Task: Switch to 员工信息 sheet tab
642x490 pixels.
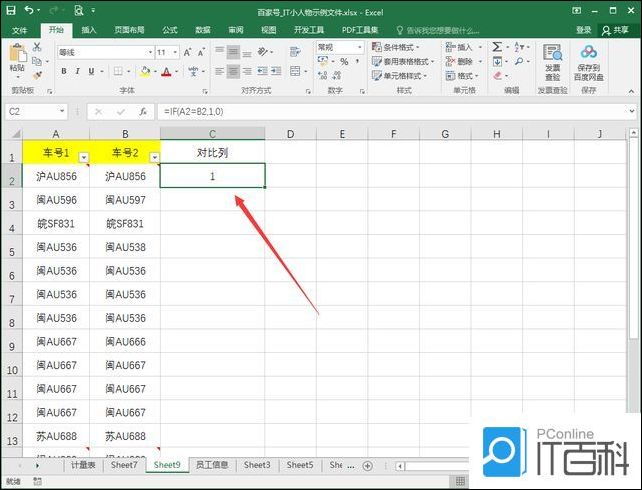Action: (212, 465)
